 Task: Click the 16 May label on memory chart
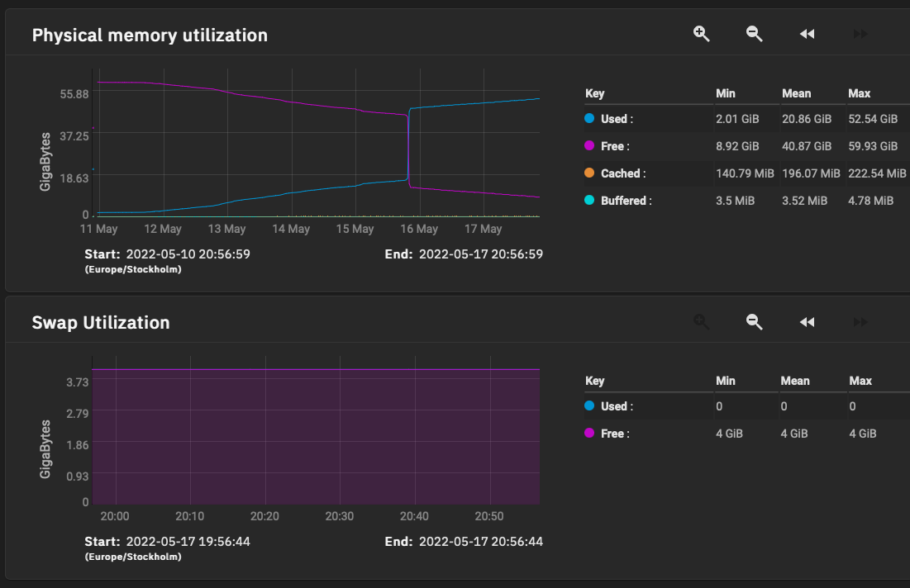click(x=420, y=229)
